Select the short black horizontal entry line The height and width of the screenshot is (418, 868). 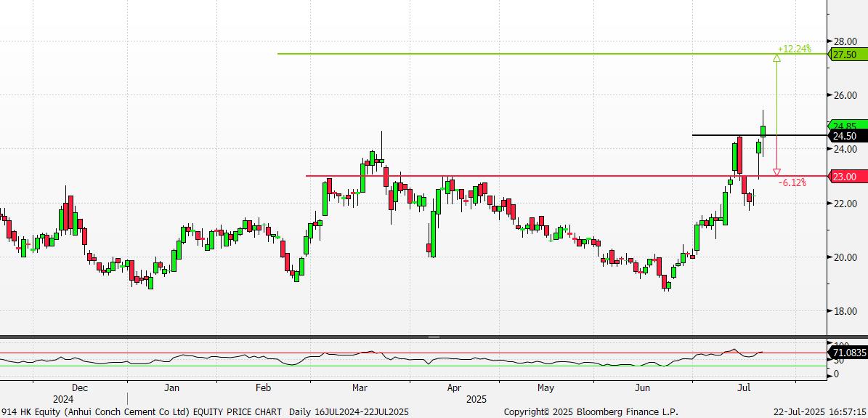(760, 135)
